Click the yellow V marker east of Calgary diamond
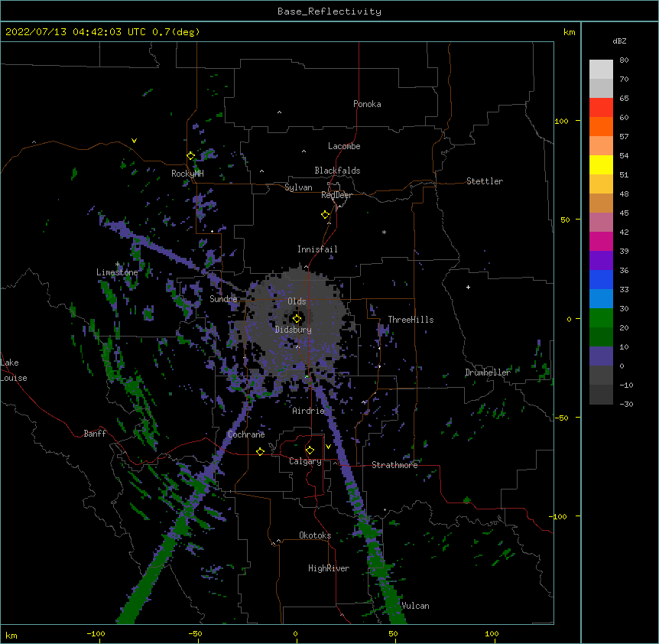This screenshot has width=659, height=644. pyautogui.click(x=328, y=447)
